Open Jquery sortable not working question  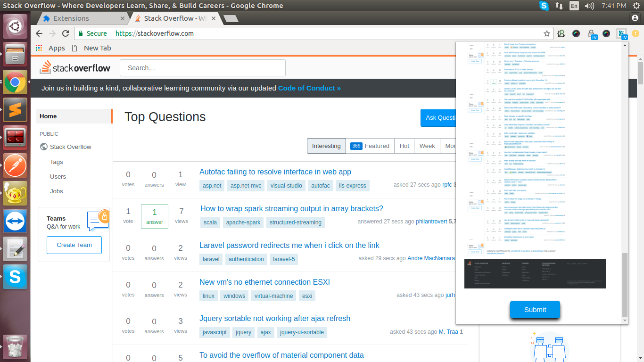click(x=275, y=318)
